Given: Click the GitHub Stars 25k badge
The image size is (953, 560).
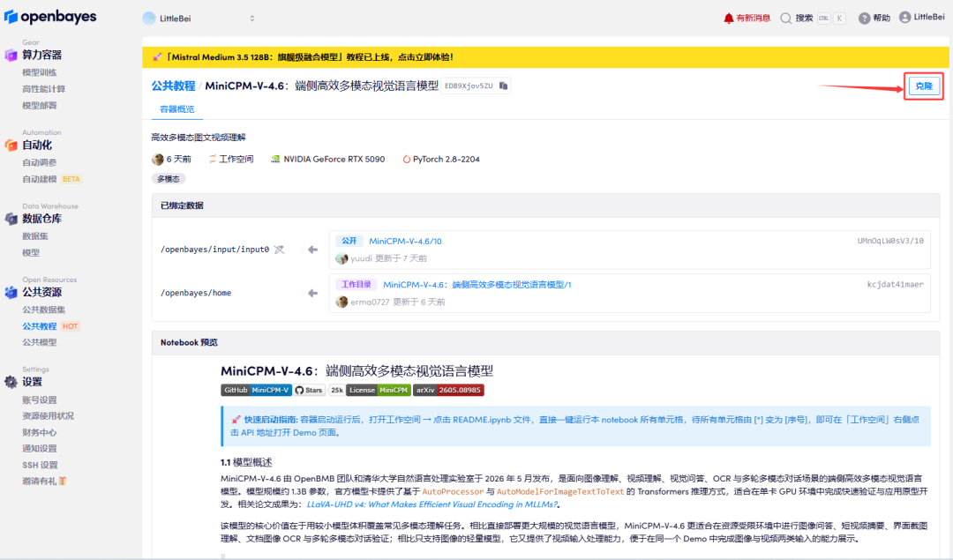Looking at the screenshot, I should (x=319, y=390).
